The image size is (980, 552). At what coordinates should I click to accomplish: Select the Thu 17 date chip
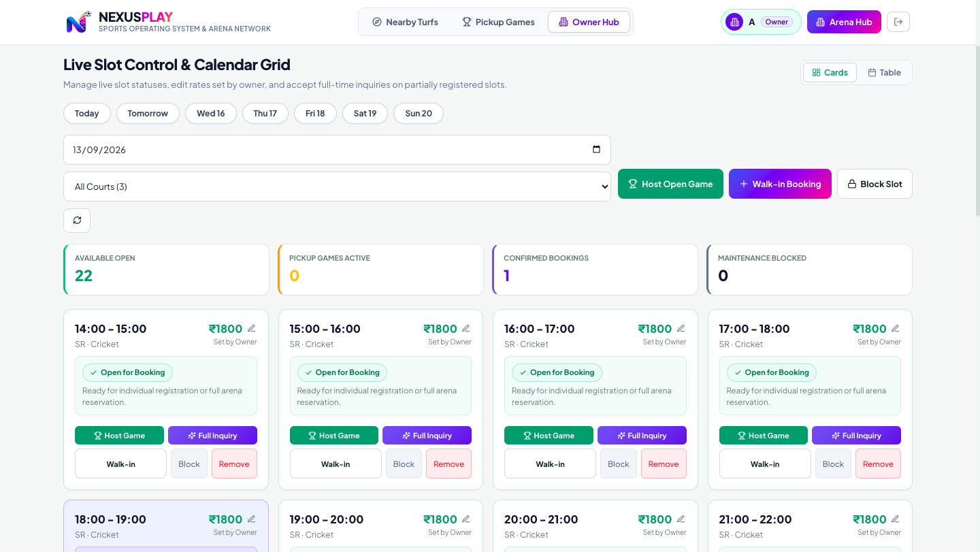(x=265, y=113)
